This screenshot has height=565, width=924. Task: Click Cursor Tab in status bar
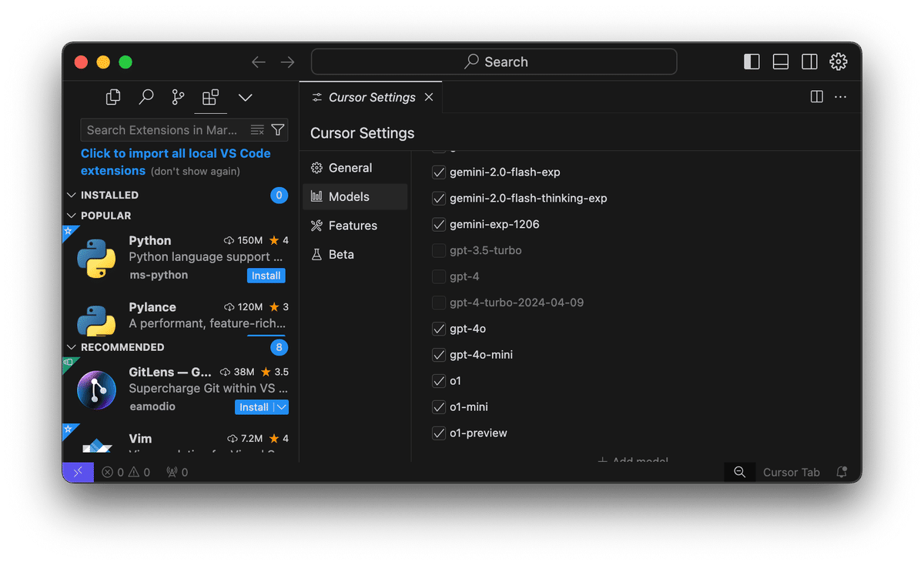click(x=792, y=472)
